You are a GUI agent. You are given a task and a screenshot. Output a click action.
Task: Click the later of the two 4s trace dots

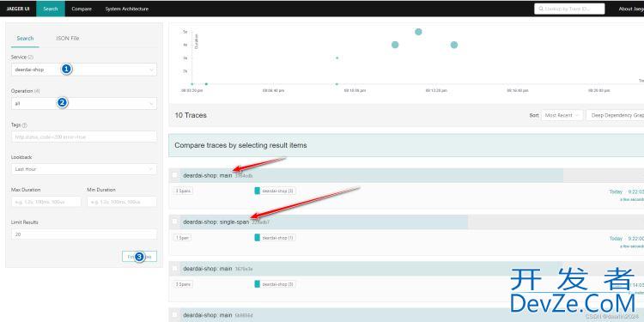454,45
